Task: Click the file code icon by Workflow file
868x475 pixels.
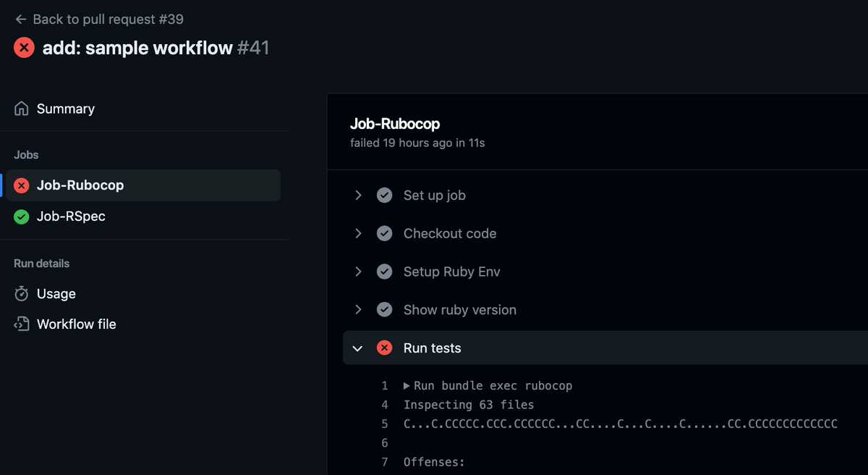Action: 22,324
